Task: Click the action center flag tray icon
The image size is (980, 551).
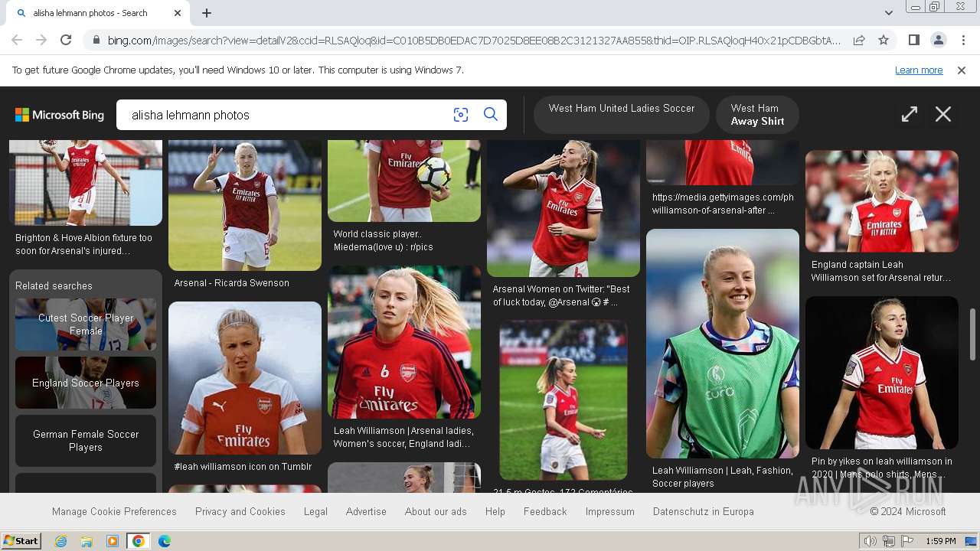Action: (907, 541)
